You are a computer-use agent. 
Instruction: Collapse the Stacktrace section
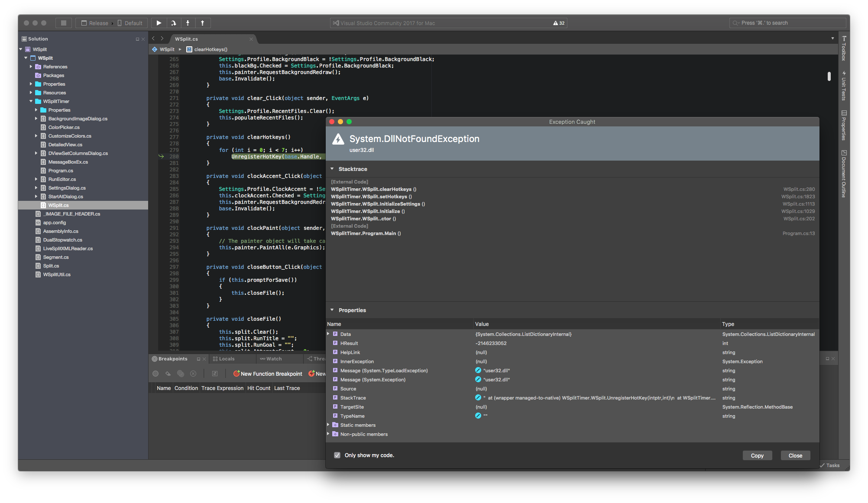(332, 169)
